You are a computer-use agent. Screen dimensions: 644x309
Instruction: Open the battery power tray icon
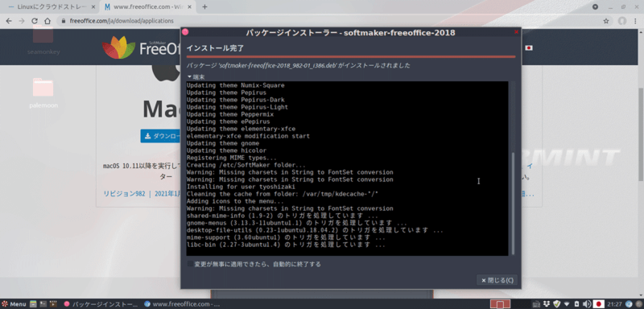pos(576,303)
